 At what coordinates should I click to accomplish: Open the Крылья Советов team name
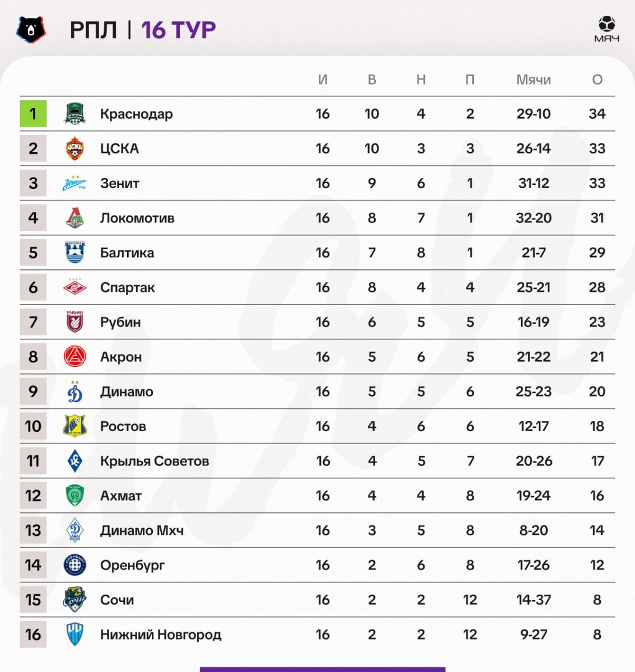[155, 461]
